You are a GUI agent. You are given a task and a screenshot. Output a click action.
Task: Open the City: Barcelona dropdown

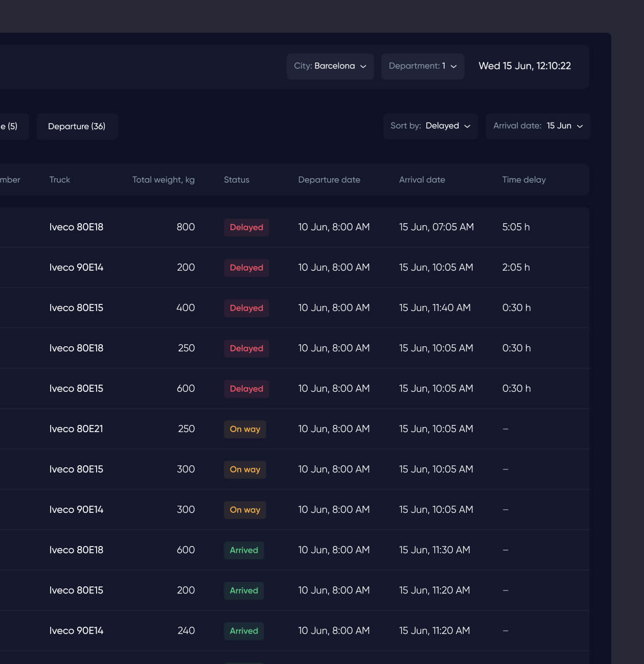pyautogui.click(x=330, y=66)
